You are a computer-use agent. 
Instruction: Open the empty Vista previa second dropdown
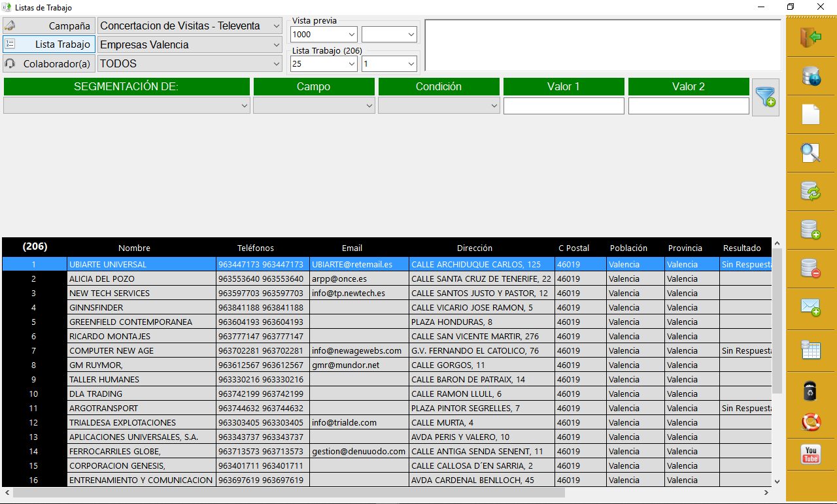click(x=389, y=34)
